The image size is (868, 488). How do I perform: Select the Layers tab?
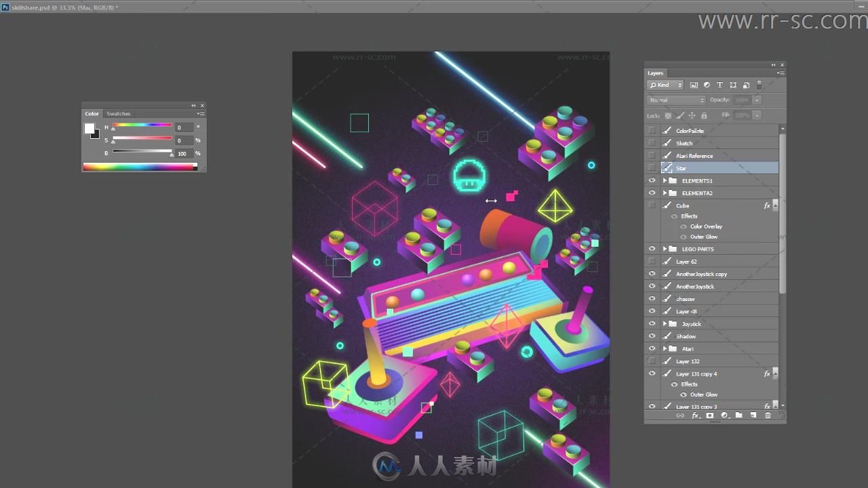[x=655, y=73]
